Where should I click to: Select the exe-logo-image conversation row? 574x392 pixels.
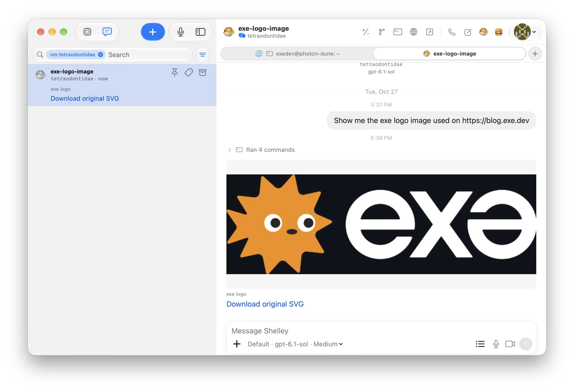[122, 85]
